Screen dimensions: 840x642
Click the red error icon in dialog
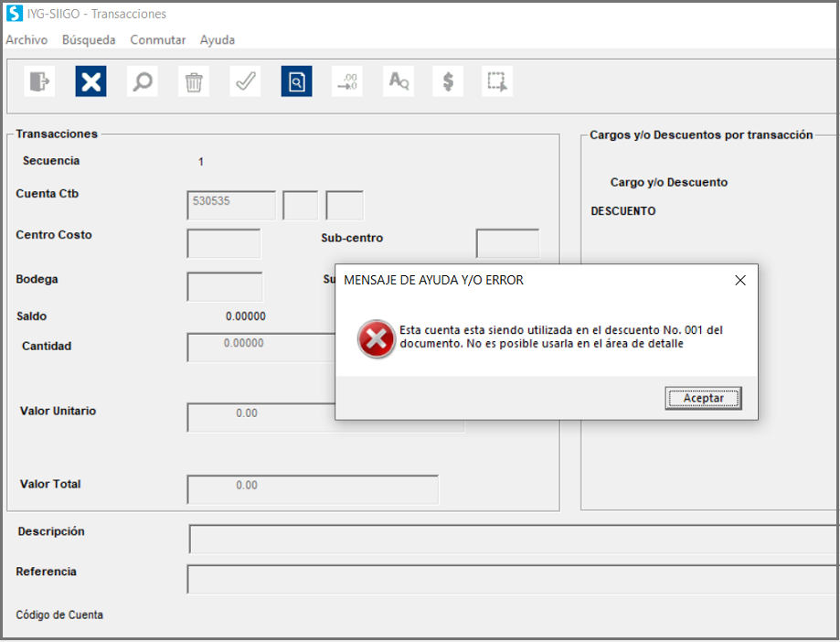click(376, 338)
